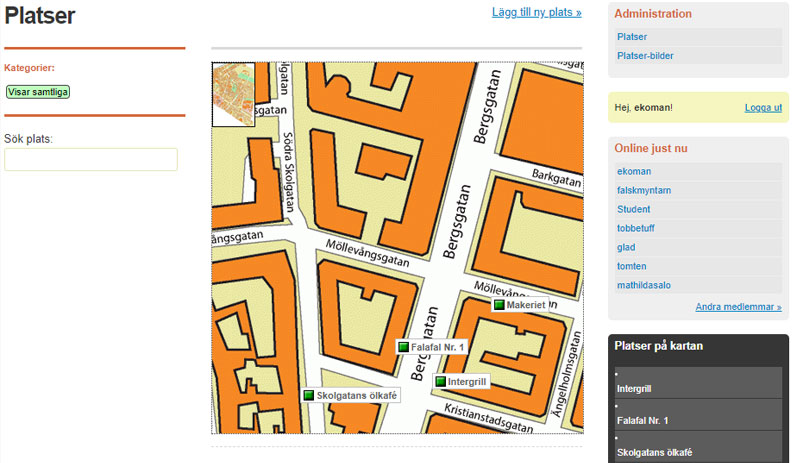
Task: Open online member tobbetuff's profile
Action: pos(637,228)
